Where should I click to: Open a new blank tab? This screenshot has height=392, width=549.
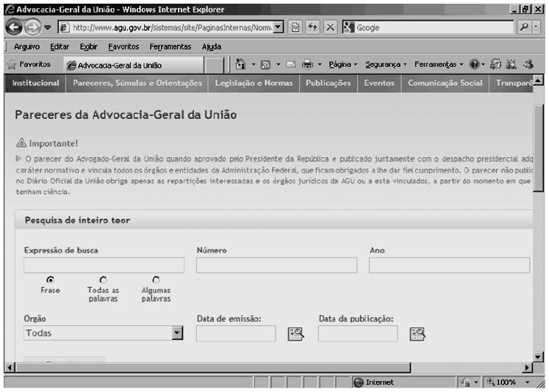(x=214, y=65)
